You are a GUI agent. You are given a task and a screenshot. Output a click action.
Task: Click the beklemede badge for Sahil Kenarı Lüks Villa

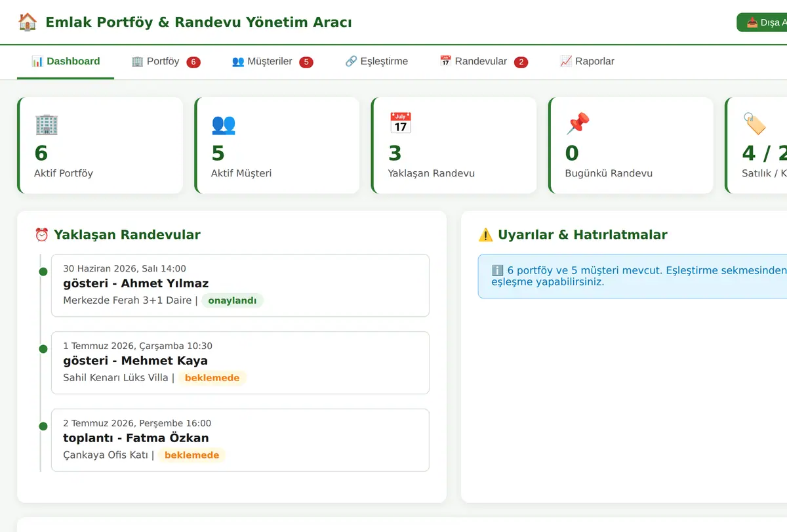(212, 378)
